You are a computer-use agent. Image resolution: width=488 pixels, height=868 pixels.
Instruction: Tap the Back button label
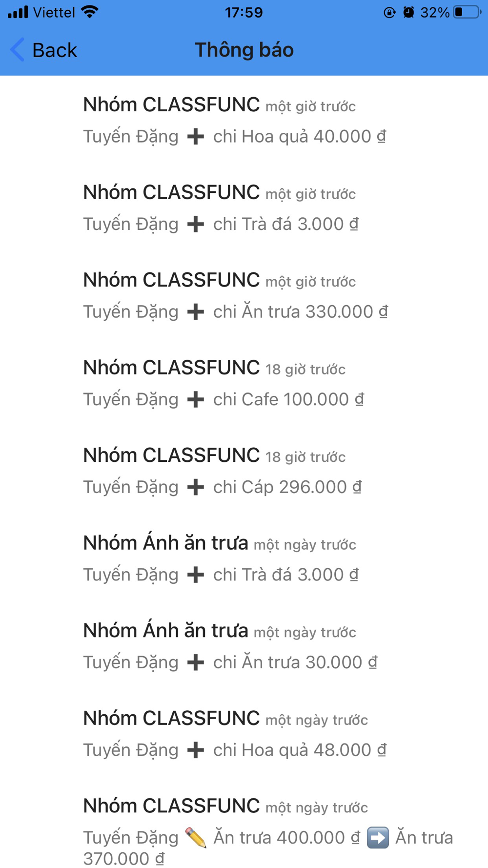pos(55,50)
